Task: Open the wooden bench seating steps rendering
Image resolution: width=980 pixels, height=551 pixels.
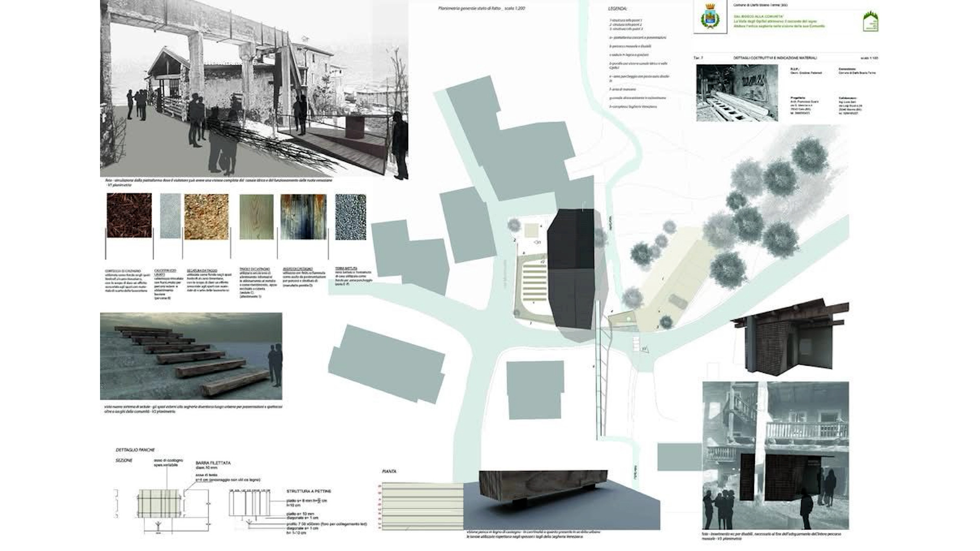Action: coord(191,356)
